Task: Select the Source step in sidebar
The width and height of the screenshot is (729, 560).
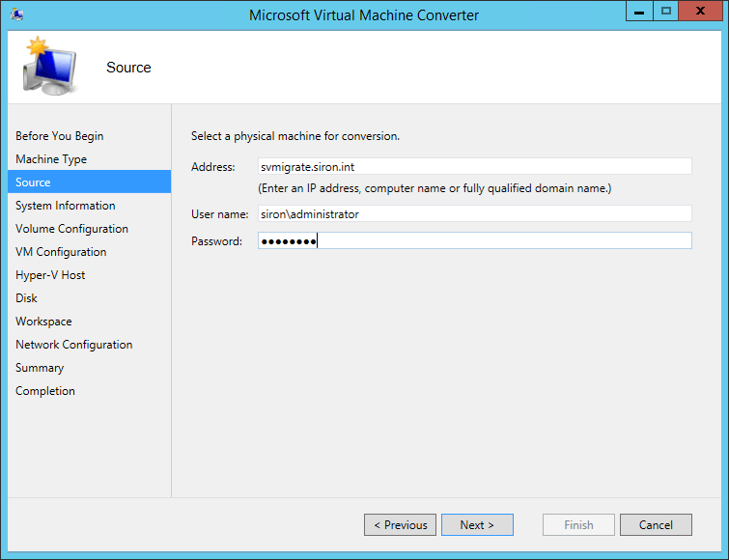Action: click(x=89, y=182)
